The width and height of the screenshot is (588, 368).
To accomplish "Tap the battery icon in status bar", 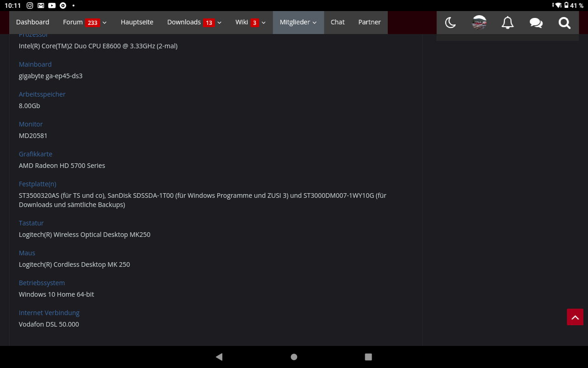I will [x=566, y=6].
